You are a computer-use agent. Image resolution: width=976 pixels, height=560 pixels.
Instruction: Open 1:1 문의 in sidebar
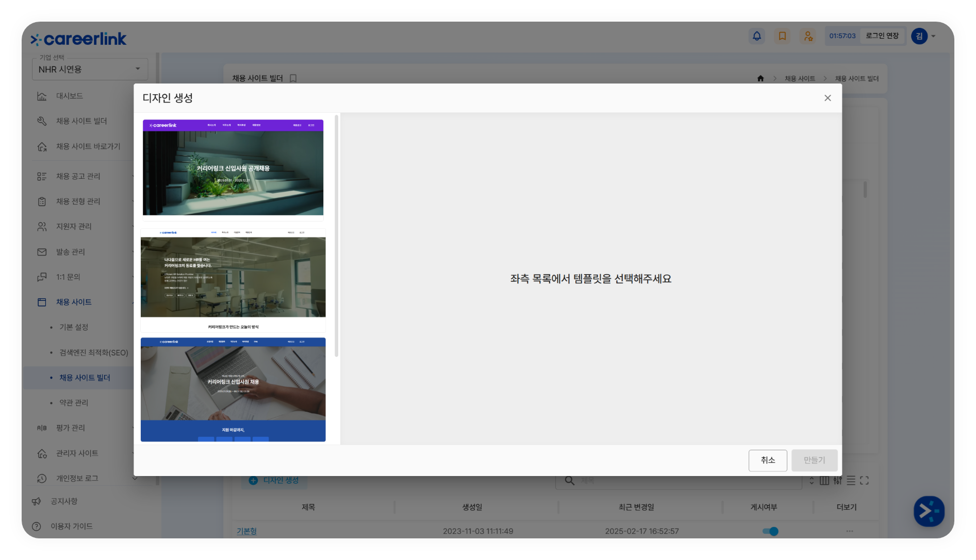point(68,277)
